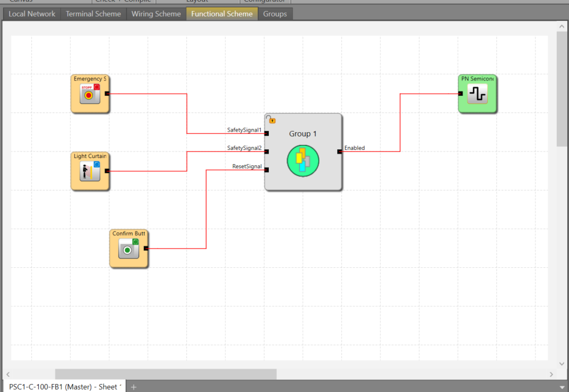Click the Emergency S block title
The image size is (569, 392).
[x=90, y=79]
